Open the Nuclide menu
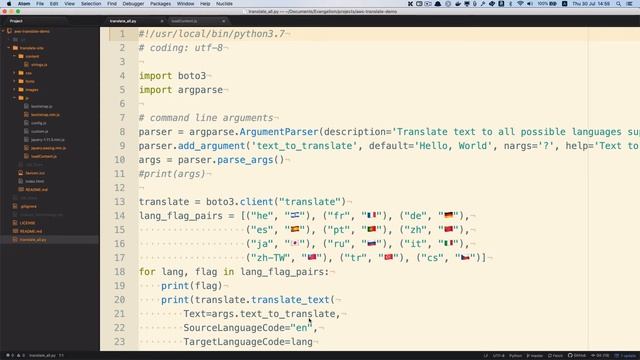Screen dimensions: 640x360 click(x=224, y=4)
